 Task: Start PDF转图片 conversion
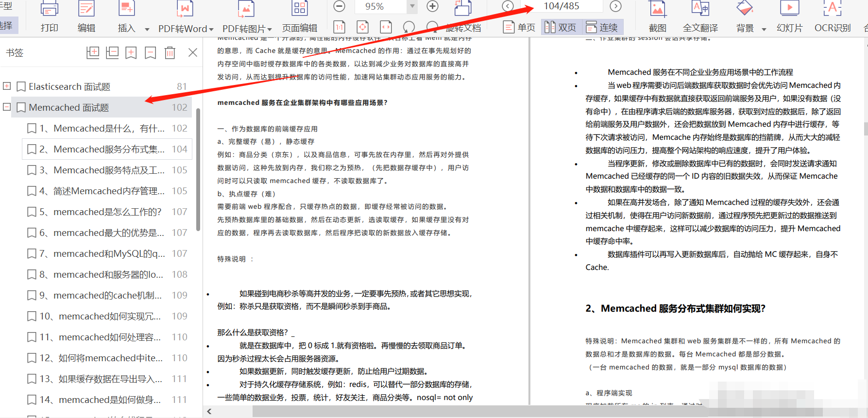[244, 17]
